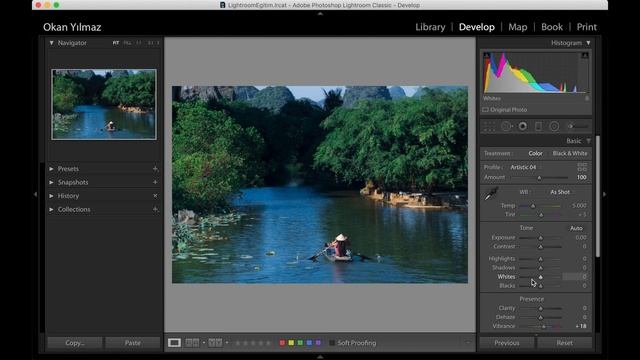Image resolution: width=640 pixels, height=360 pixels.
Task: Pick the White Balance Selector eyedropper
Action: pyautogui.click(x=491, y=193)
